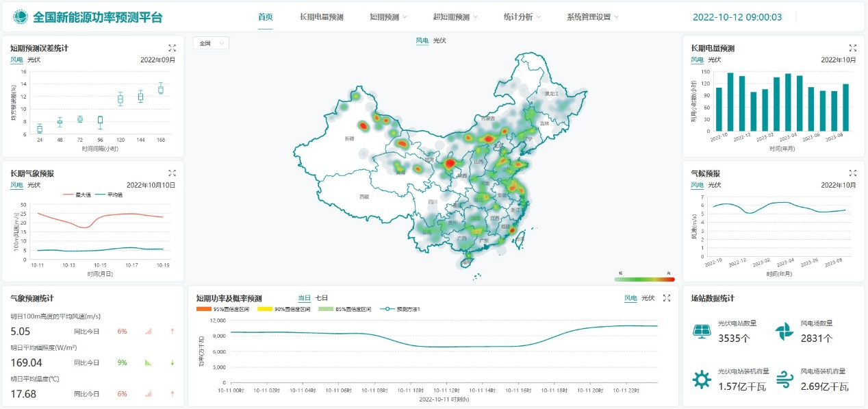Click the wind icon beside 风电场装机容量

[x=784, y=379]
